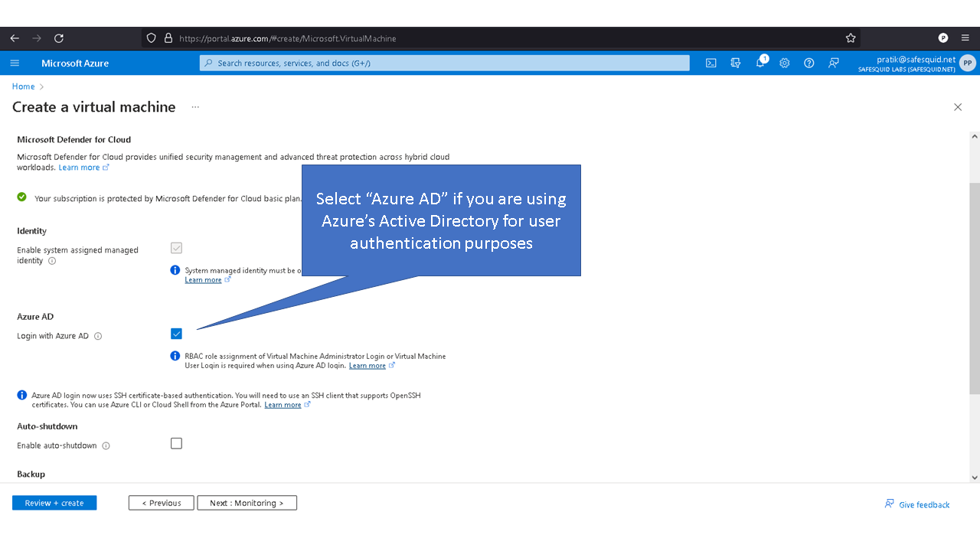This screenshot has height=551, width=980.
Task: Click the Azure AD section heading
Action: 35,317
